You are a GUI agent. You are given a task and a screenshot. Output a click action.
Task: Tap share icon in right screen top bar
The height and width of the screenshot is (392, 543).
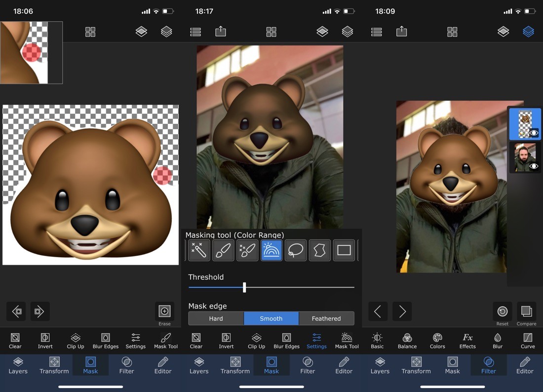(x=402, y=32)
